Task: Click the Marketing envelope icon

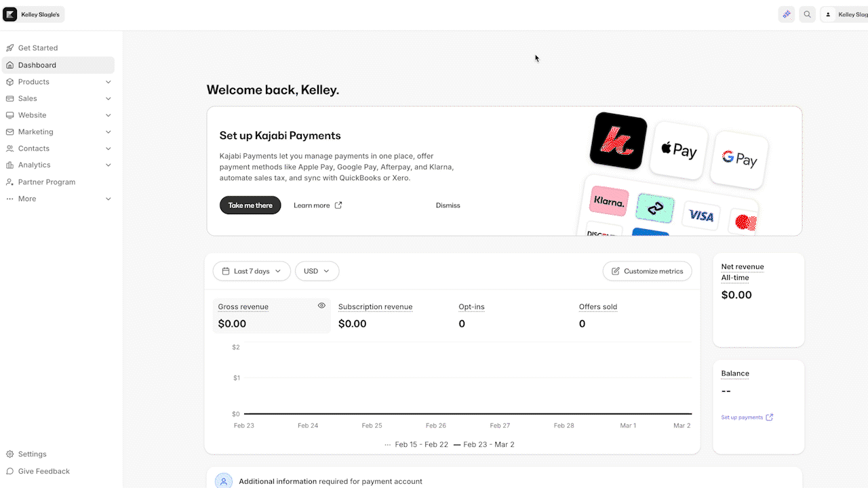Action: pyautogui.click(x=10, y=132)
